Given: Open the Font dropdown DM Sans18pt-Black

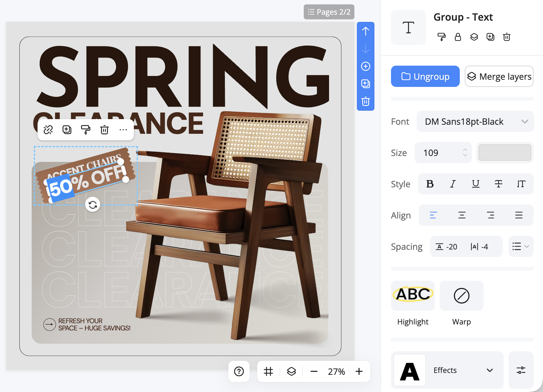Looking at the screenshot, I should pyautogui.click(x=475, y=121).
